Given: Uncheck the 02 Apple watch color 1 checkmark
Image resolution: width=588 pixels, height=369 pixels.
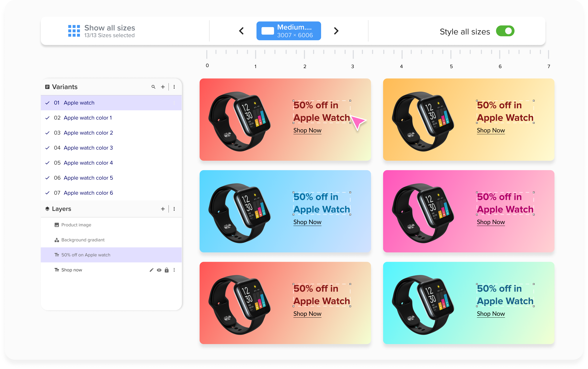Looking at the screenshot, I should coord(47,118).
